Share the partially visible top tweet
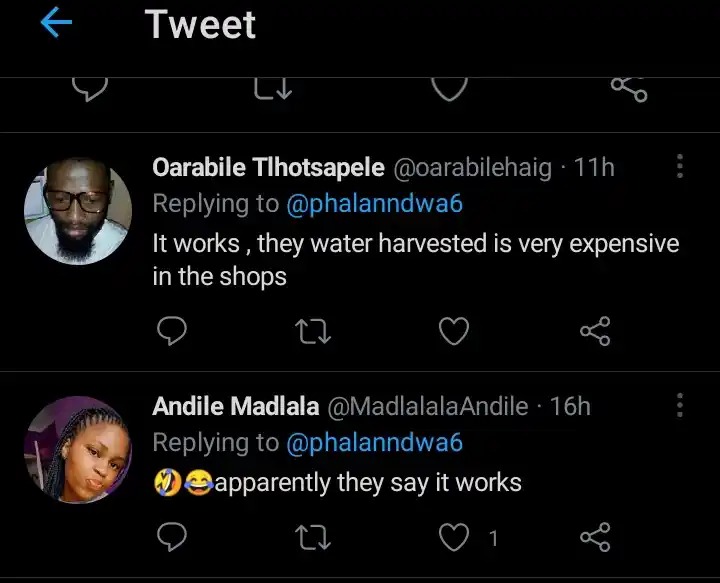720x583 pixels. click(x=628, y=90)
